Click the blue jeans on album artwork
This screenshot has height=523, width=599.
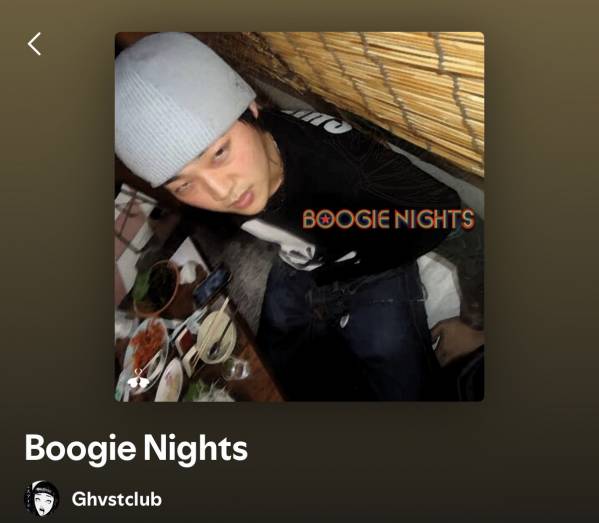pyautogui.click(x=344, y=325)
